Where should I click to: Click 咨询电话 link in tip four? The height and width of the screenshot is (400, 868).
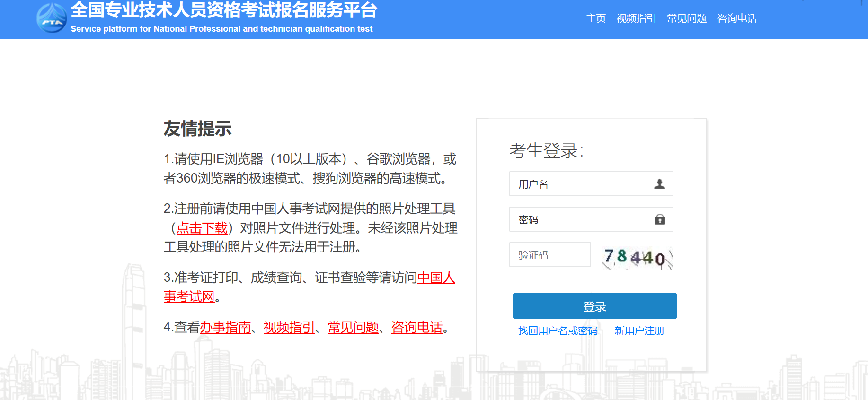(417, 327)
